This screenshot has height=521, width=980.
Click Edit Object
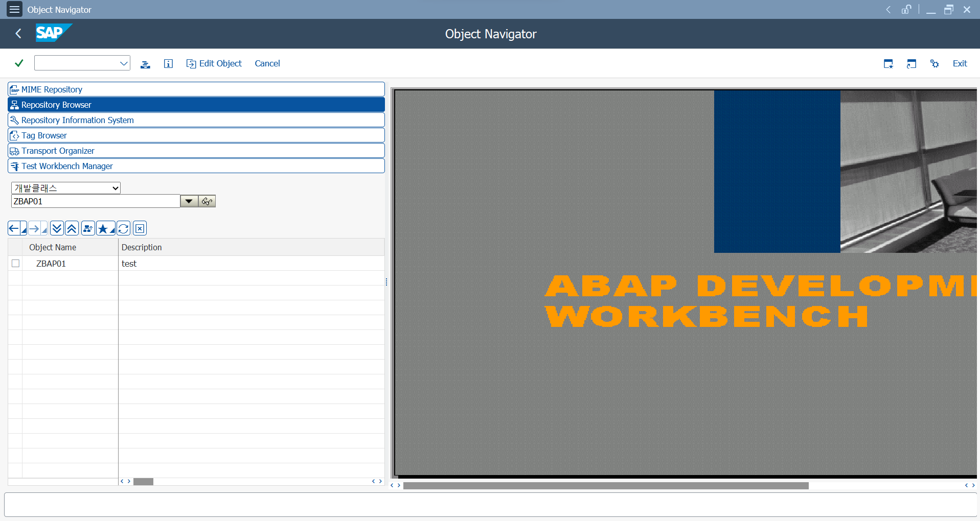tap(214, 63)
